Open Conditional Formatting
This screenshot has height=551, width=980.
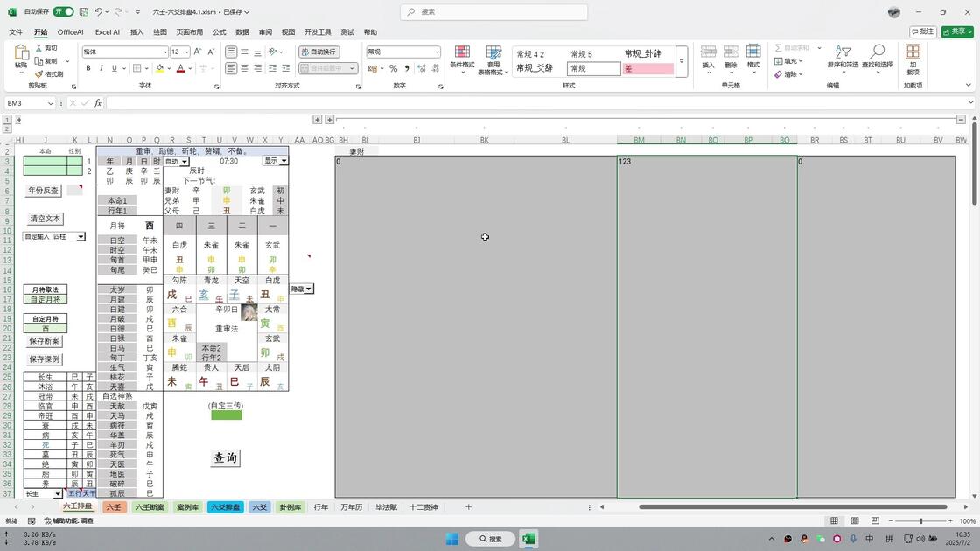pos(462,59)
